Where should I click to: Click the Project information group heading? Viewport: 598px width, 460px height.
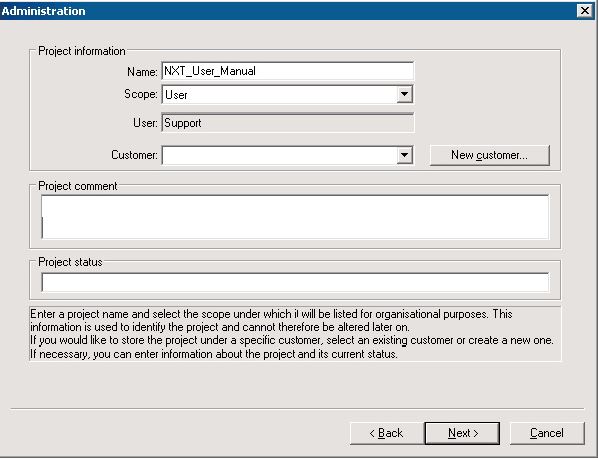point(82,51)
